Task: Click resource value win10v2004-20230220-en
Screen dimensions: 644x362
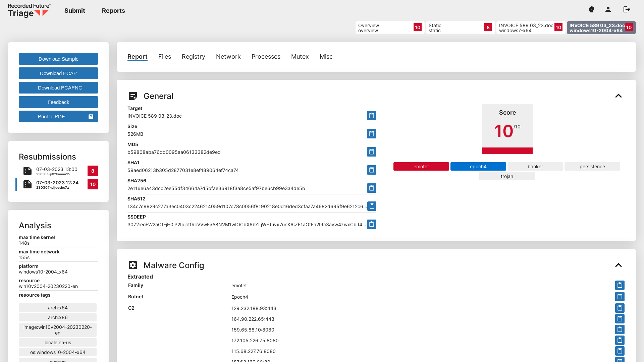Action: tap(48, 286)
